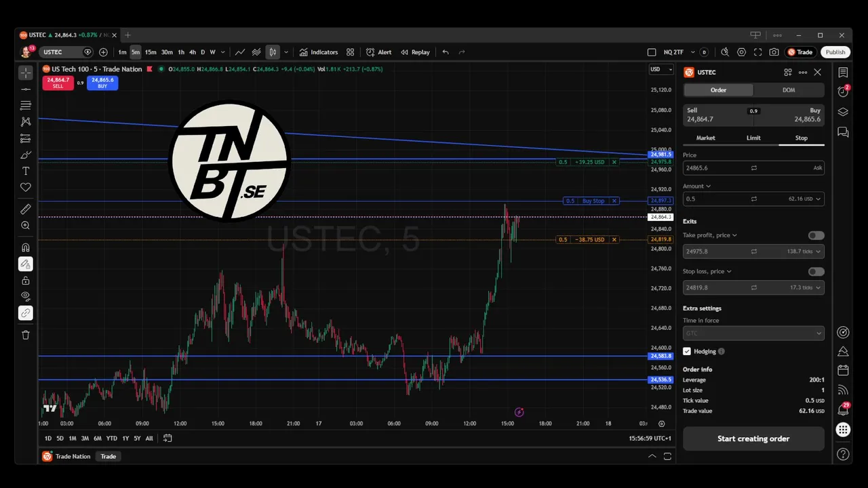This screenshot has height=488, width=868.
Task: Uncheck the Hedging checkbox
Action: tap(687, 351)
